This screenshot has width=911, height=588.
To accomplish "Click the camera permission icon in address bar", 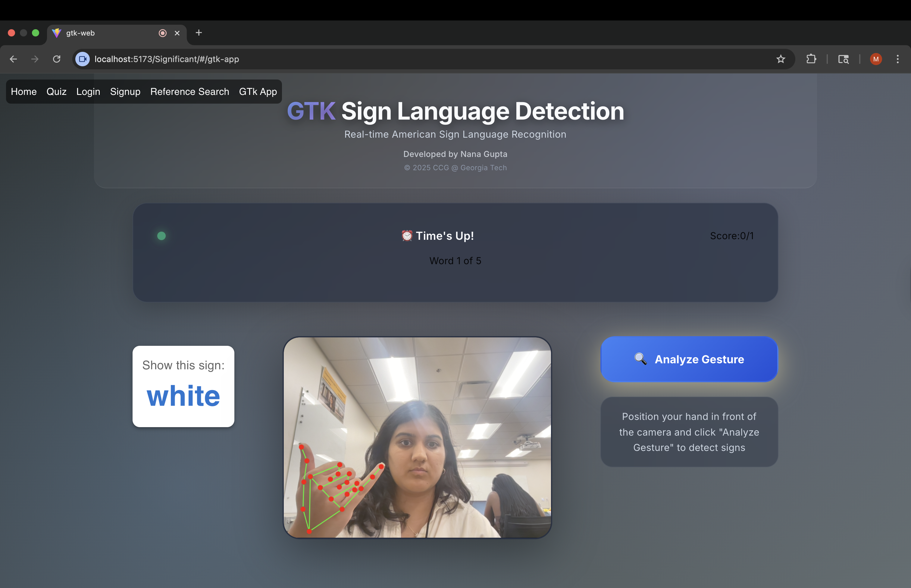I will pyautogui.click(x=83, y=59).
